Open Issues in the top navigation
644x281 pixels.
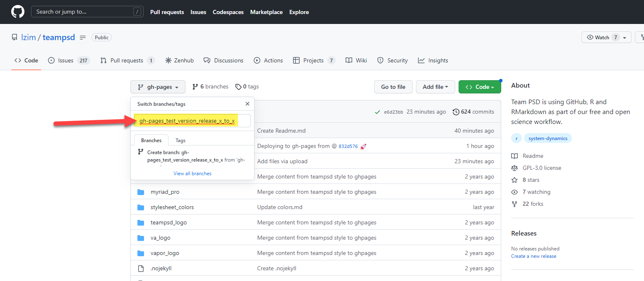(198, 12)
